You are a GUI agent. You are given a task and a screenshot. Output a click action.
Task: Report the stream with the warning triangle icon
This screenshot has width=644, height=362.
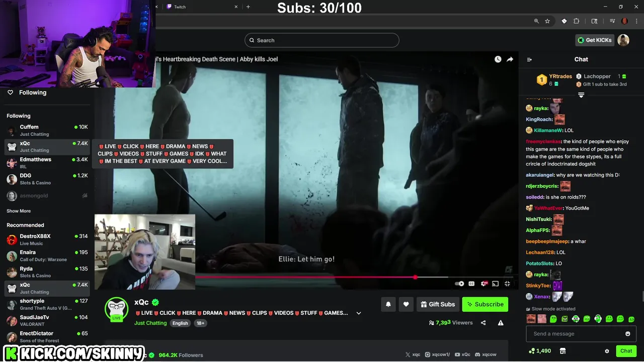click(x=501, y=323)
